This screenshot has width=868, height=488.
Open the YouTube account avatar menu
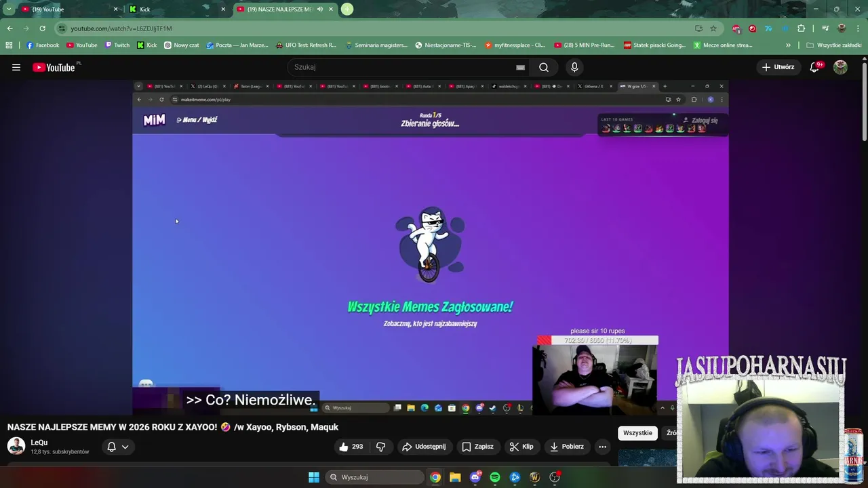click(x=840, y=67)
